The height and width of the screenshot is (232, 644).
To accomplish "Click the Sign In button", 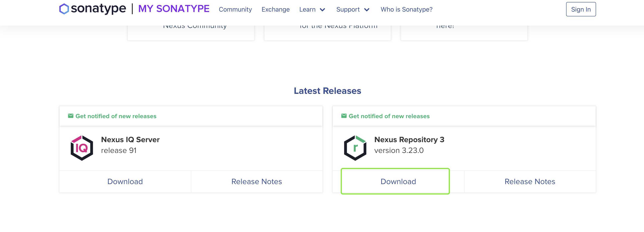I will click(x=581, y=9).
